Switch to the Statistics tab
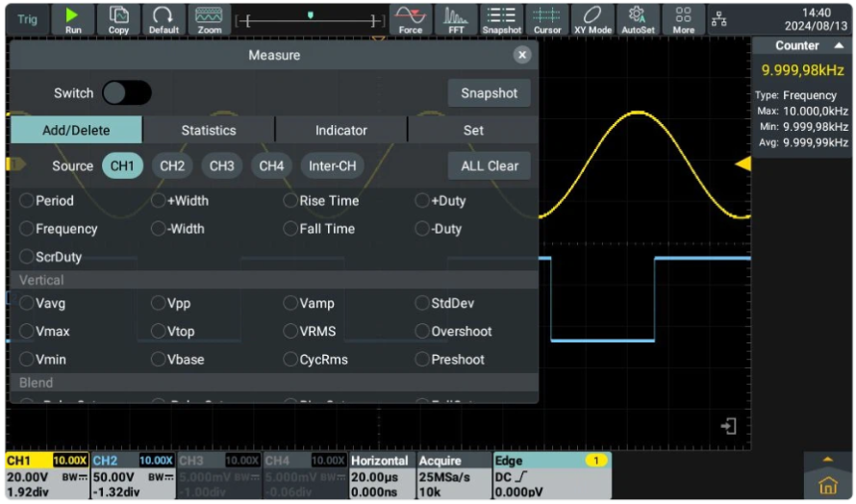Viewport: 856px width, 504px height. pos(209,130)
